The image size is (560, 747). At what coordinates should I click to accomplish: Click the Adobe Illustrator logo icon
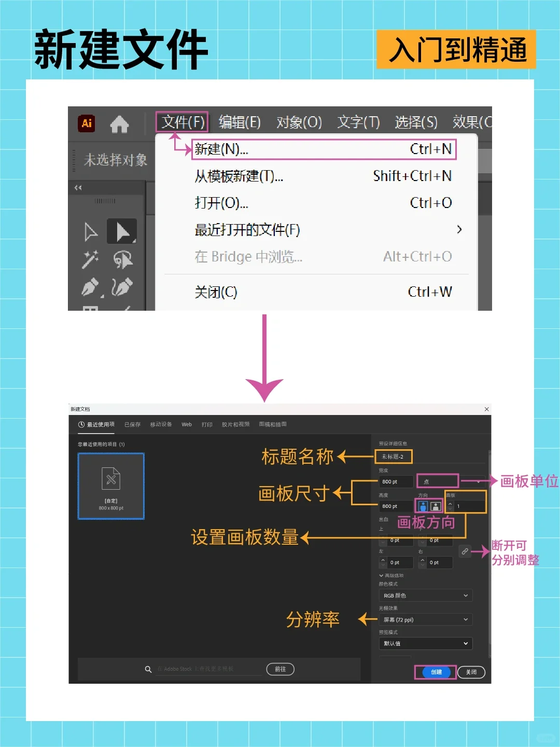coord(86,124)
